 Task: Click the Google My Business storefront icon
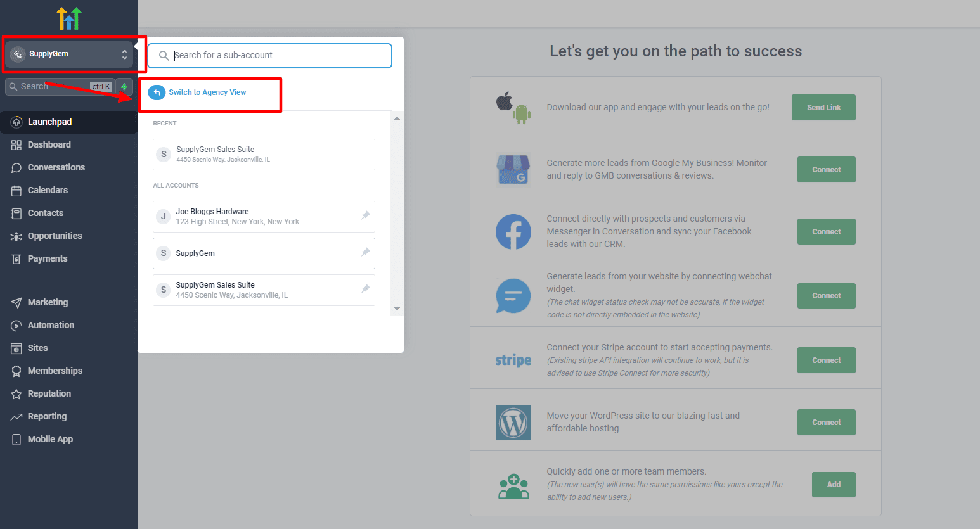pyautogui.click(x=513, y=170)
